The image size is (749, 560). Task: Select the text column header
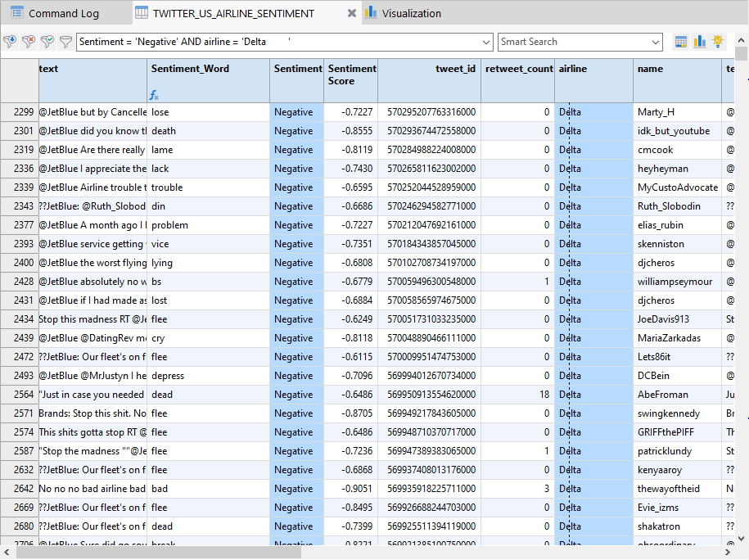click(x=92, y=81)
